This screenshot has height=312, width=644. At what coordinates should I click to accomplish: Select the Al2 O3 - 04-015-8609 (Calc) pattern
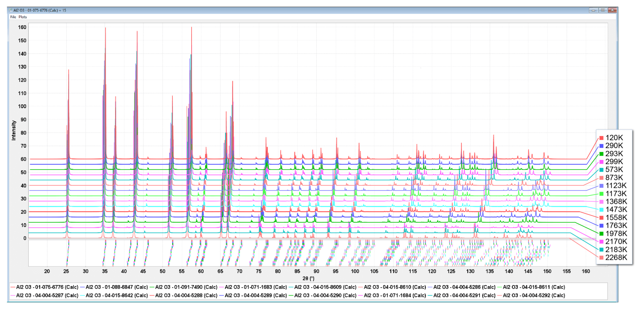tap(325, 287)
